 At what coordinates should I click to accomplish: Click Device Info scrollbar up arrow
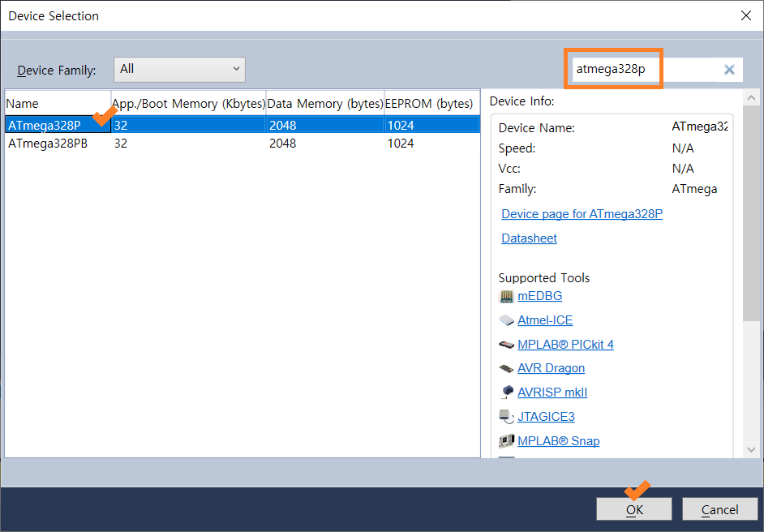[751, 98]
